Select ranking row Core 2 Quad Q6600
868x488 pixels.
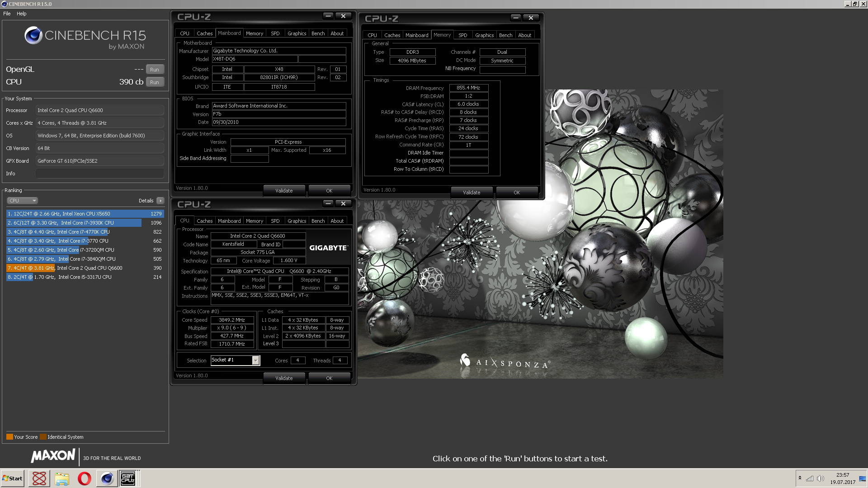click(x=85, y=268)
